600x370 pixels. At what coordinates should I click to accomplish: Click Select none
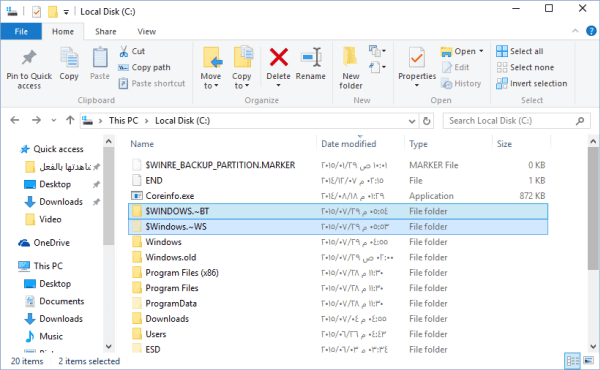(525, 67)
